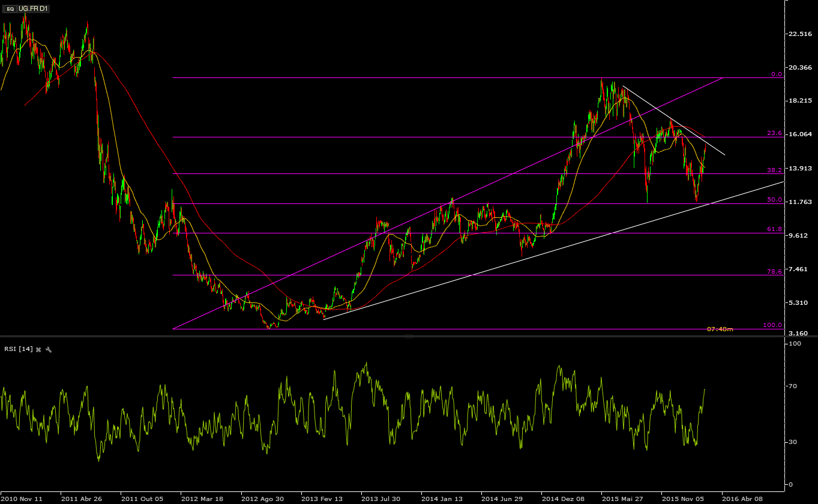Click the UG.FR D1 chart title
Image resolution: width=818 pixels, height=504 pixels.
point(32,9)
